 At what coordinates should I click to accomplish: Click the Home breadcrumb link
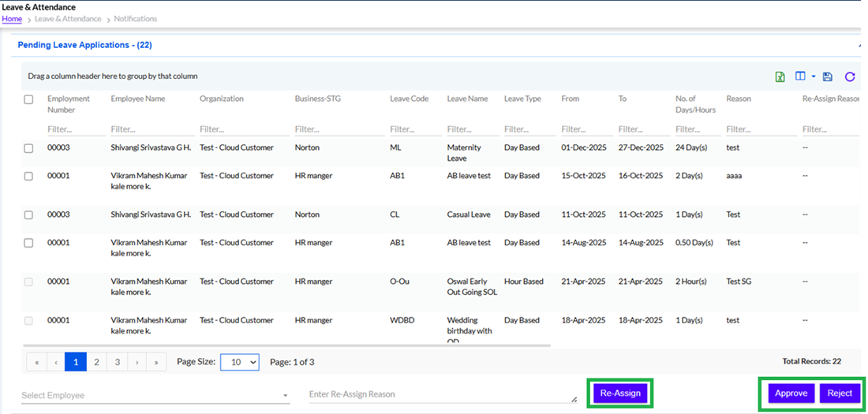[x=12, y=19]
